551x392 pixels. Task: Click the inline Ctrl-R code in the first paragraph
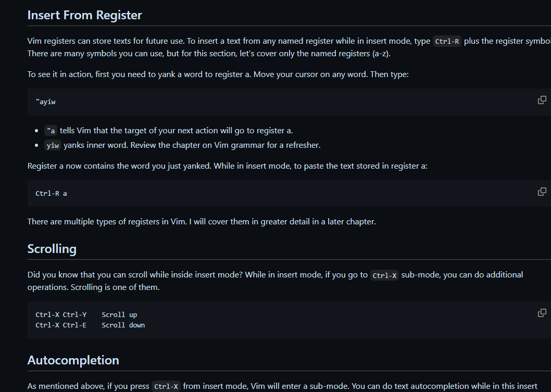click(447, 42)
